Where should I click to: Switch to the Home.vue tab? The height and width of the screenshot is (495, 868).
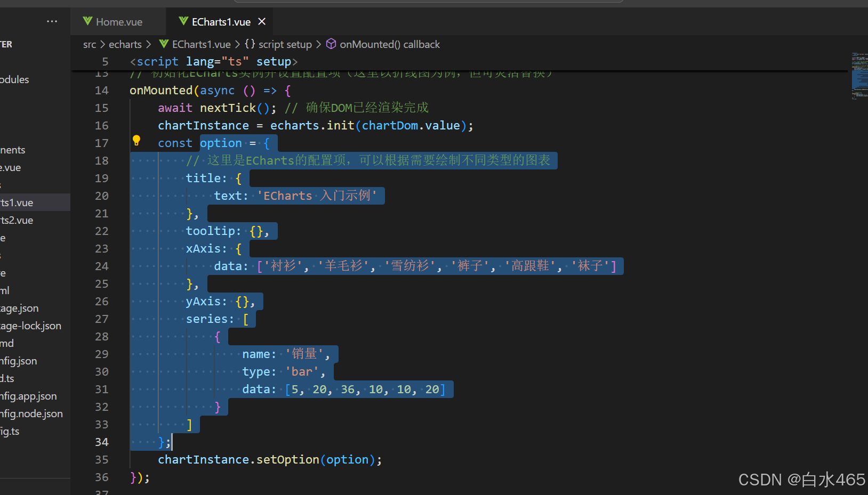click(x=118, y=22)
